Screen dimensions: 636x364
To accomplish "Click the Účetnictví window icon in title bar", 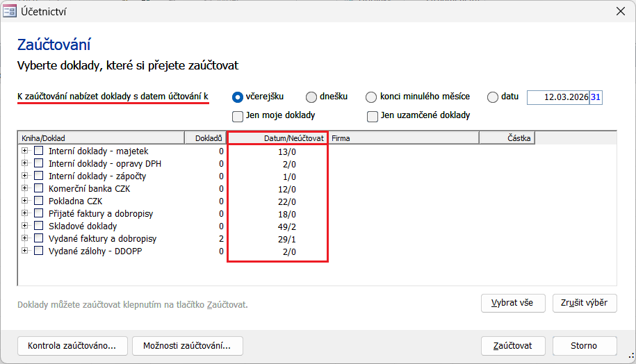I will click(x=9, y=11).
